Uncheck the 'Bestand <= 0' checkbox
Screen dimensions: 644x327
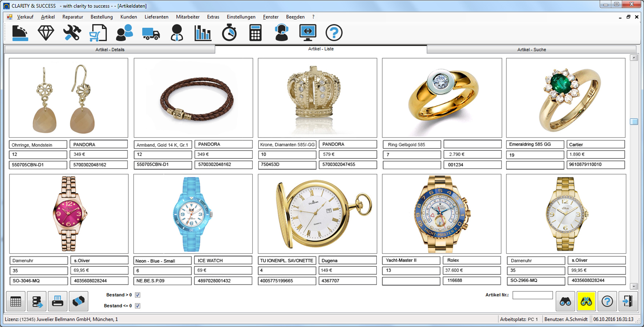[138, 306]
